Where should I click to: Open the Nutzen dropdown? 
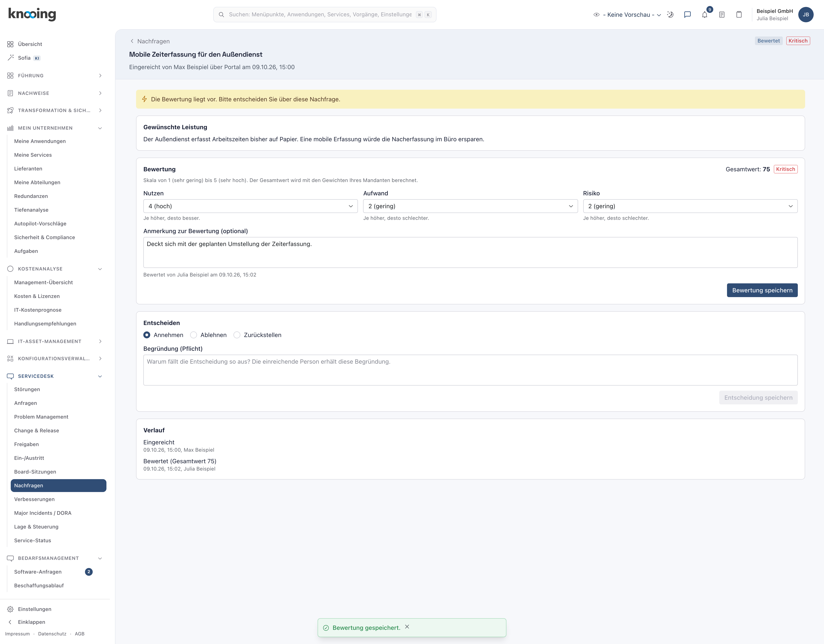point(250,206)
